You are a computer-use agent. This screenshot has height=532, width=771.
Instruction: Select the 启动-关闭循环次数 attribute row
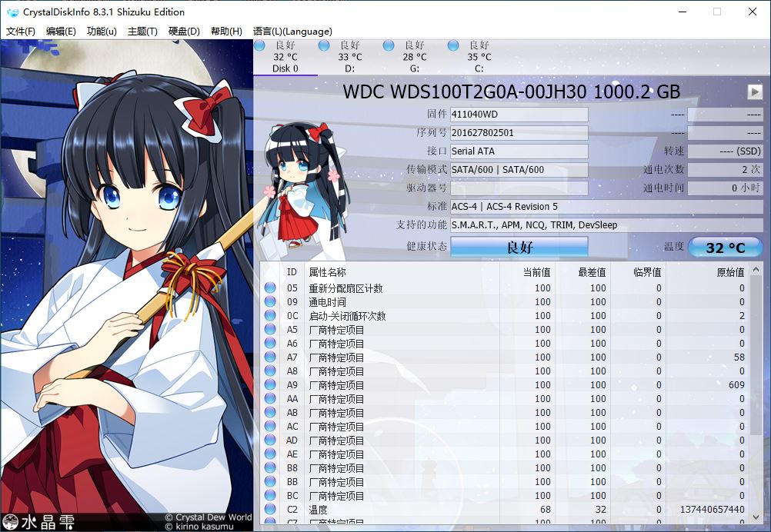(x=505, y=315)
